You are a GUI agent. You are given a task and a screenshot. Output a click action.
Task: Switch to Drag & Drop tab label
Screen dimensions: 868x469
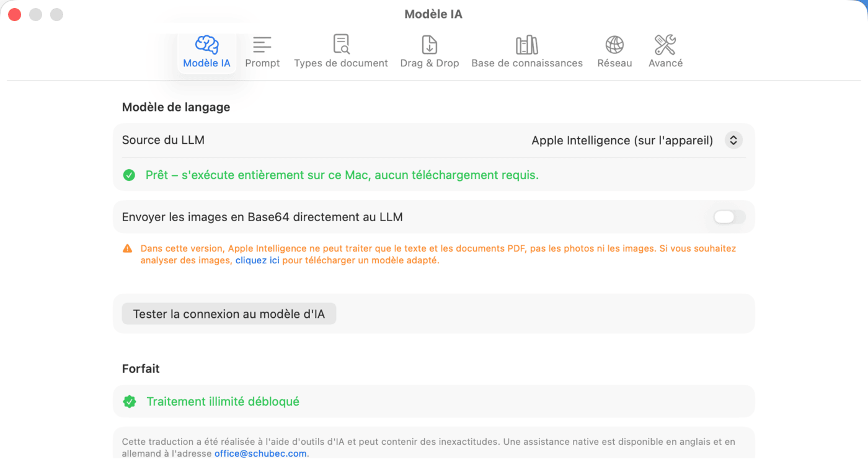click(x=430, y=63)
